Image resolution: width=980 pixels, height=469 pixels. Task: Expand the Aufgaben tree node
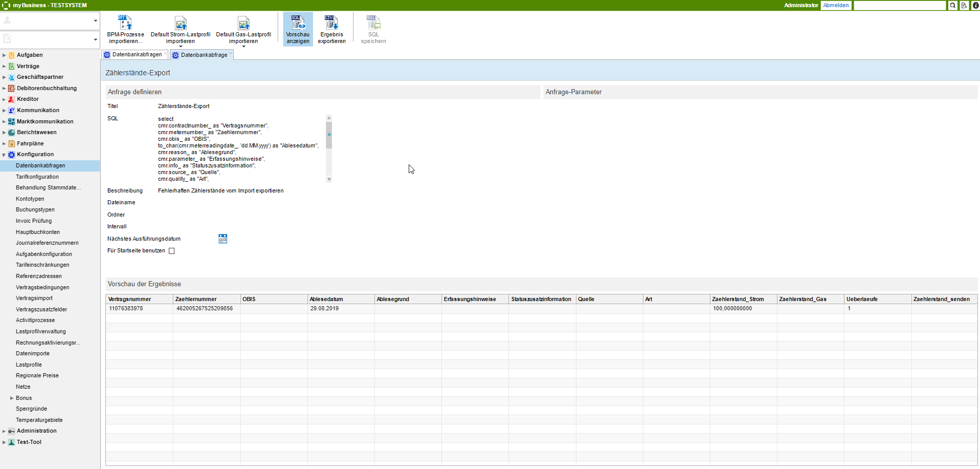[x=4, y=55]
